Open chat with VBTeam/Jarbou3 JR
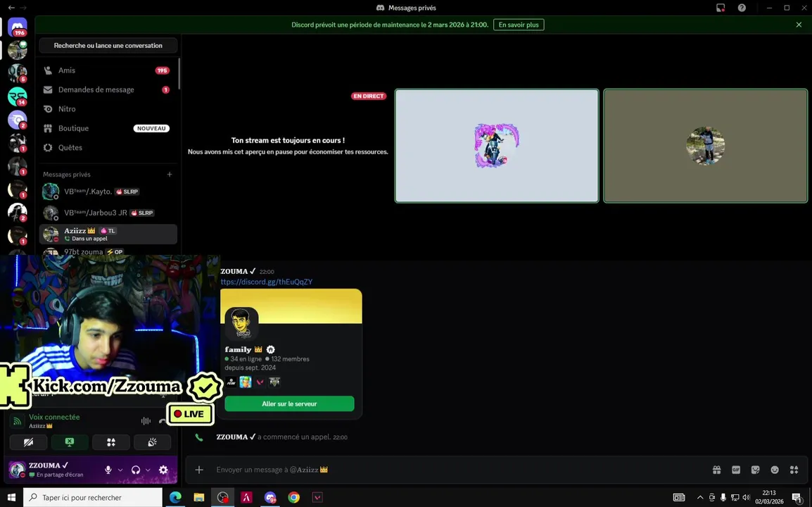Screen dimensions: 812x507 [x=108, y=213]
